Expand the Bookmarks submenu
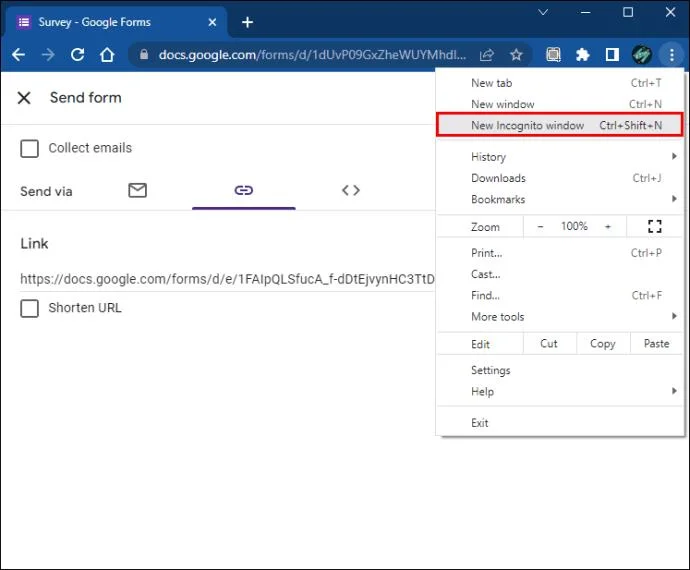The height and width of the screenshot is (570, 690). pyautogui.click(x=560, y=199)
